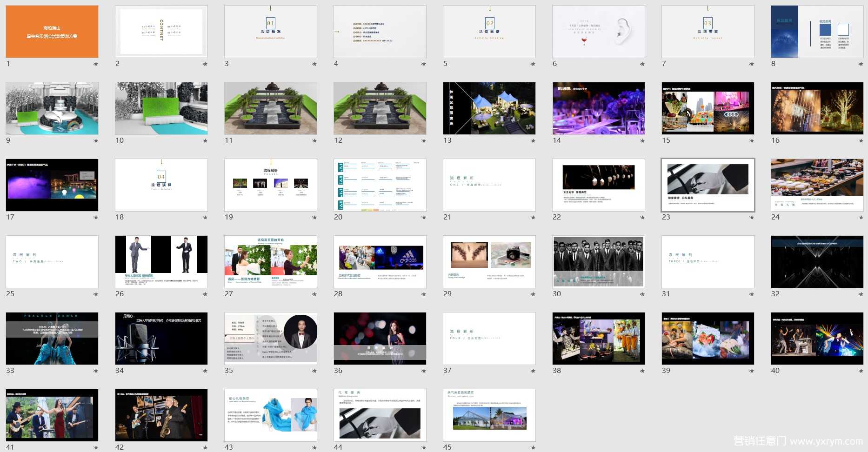Image resolution: width=868 pixels, height=452 pixels.
Task: Select slide 9 showing the fountain render
Action: pos(52,108)
